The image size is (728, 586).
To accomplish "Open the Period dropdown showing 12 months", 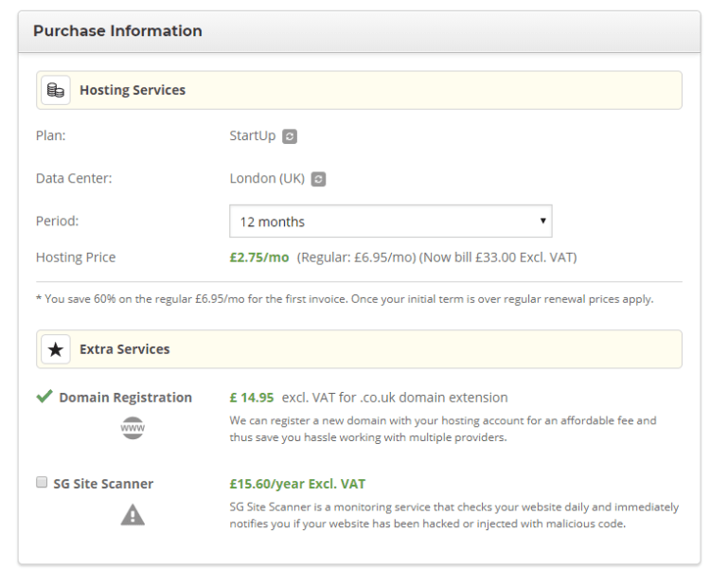I will coord(390,222).
